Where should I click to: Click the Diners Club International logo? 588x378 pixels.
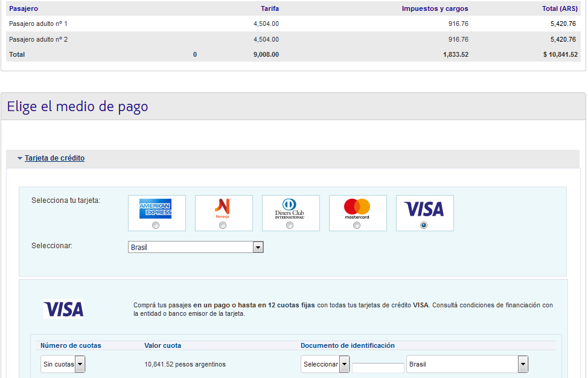tap(290, 208)
